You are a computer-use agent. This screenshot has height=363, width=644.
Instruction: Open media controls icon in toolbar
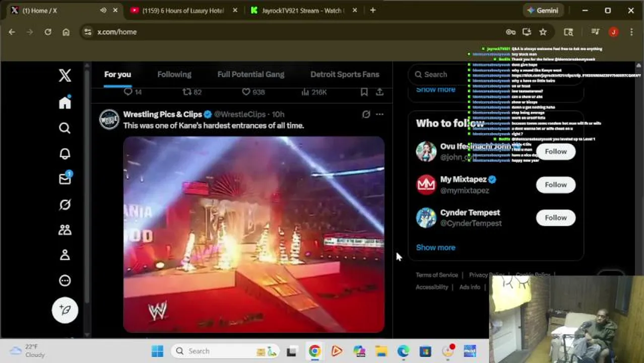click(x=595, y=32)
